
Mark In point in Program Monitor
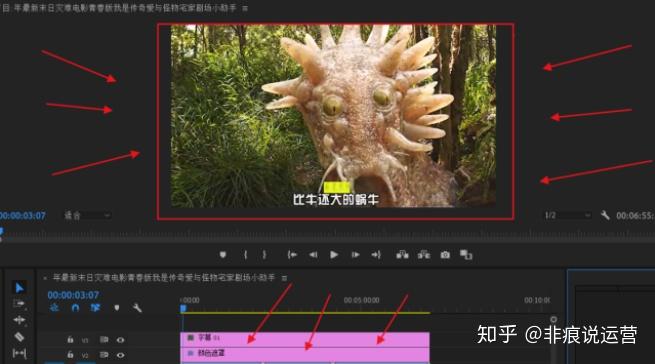(x=246, y=255)
